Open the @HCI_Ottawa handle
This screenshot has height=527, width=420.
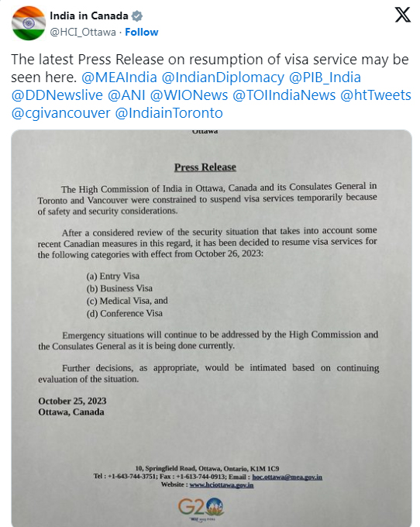[x=83, y=32]
